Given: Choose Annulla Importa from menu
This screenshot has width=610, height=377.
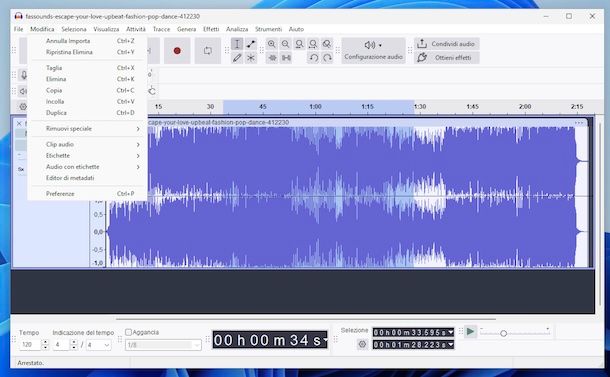Looking at the screenshot, I should (88, 41).
